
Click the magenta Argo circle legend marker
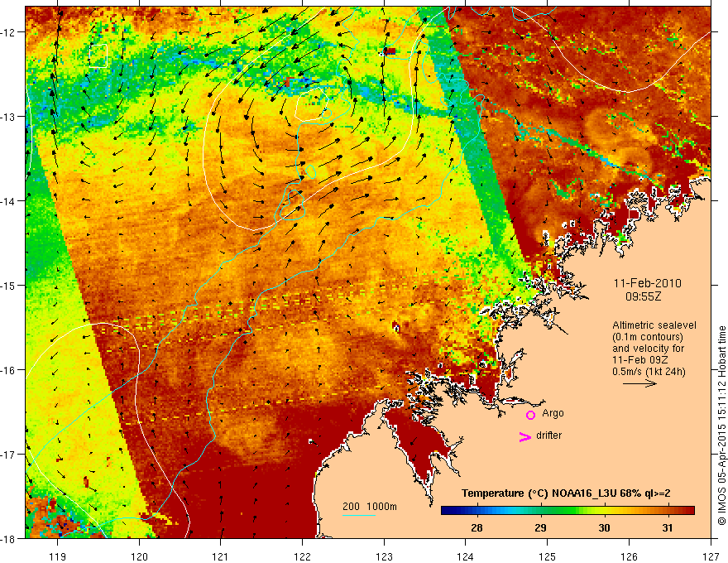click(x=530, y=415)
